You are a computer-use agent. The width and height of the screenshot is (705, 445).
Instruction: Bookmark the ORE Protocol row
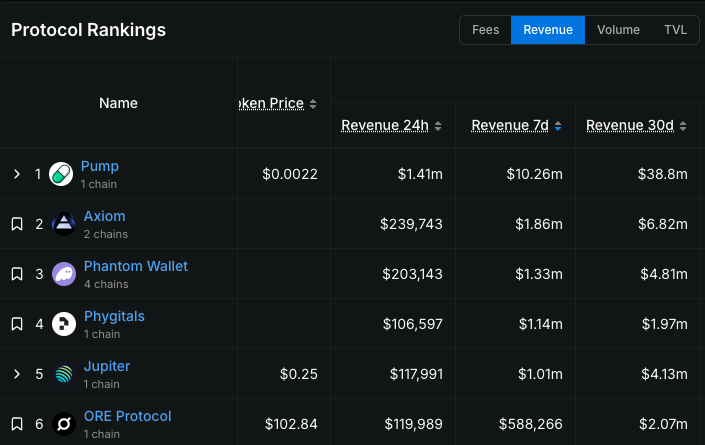tap(17, 424)
